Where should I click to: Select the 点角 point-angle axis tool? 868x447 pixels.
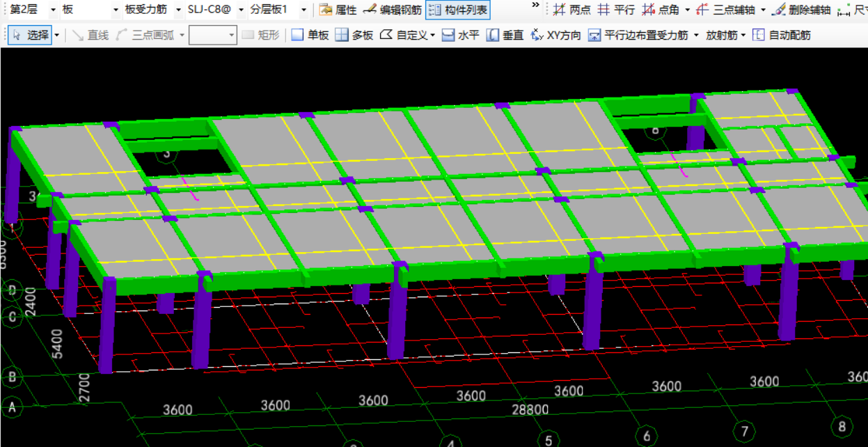(x=660, y=10)
